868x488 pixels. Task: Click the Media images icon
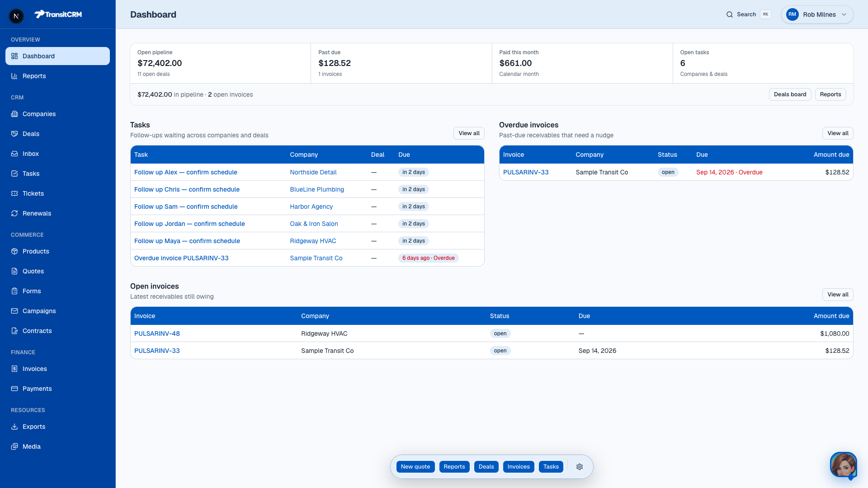click(x=14, y=446)
